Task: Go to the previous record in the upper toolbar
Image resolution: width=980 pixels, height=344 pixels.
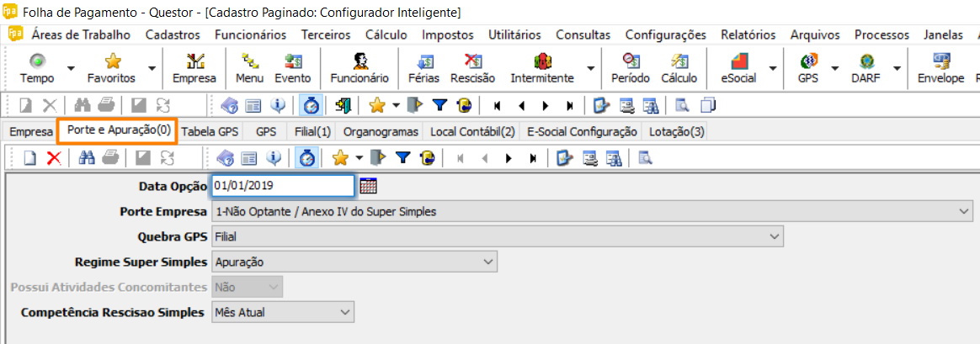Action: (521, 105)
